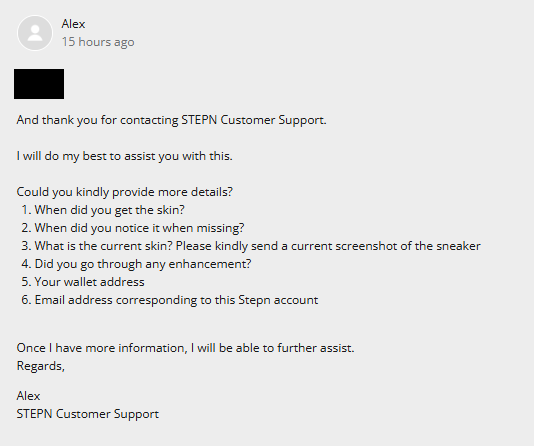Click item 6 Email address corresponding line
Screen dimensions: 534x446
[170, 300]
